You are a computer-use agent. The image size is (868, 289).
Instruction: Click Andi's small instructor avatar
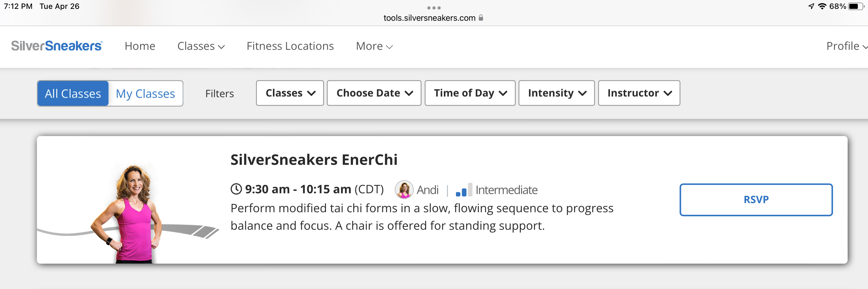point(404,189)
